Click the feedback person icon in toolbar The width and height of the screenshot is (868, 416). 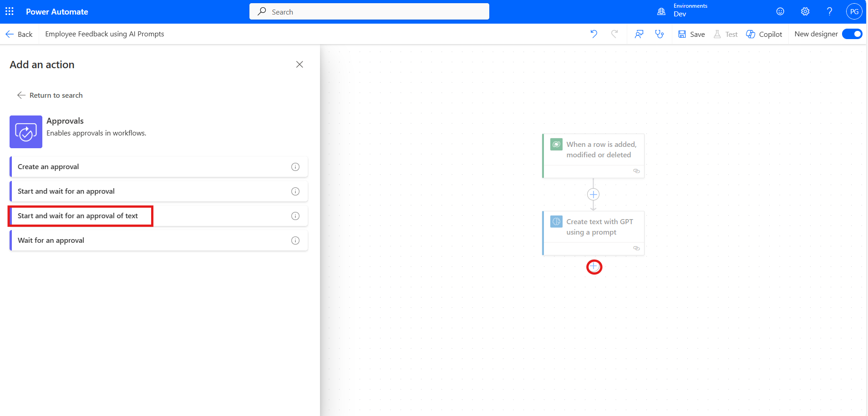639,34
